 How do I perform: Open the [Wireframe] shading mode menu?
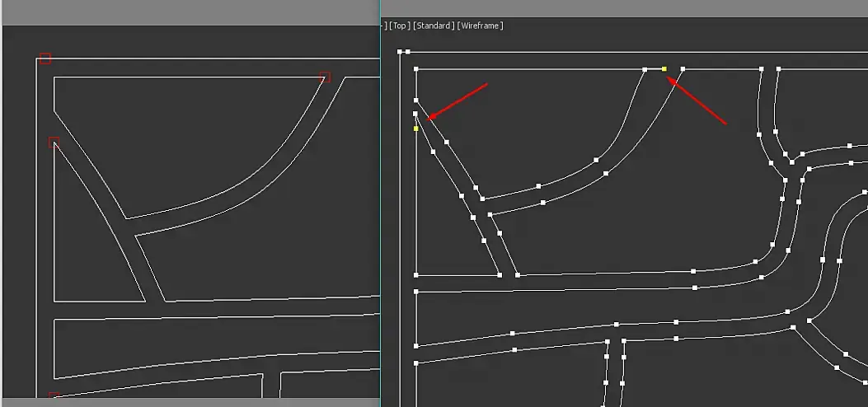tap(480, 26)
